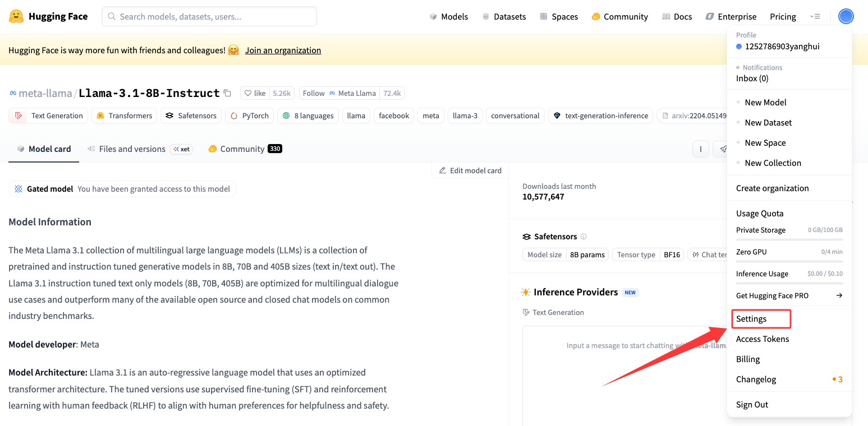Copy the model name with the copy icon

(x=227, y=93)
